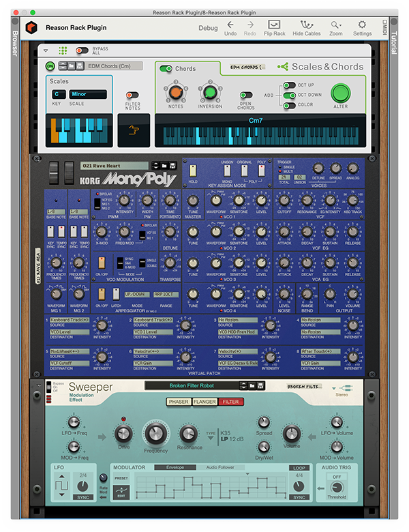Image resolution: width=409 pixels, height=532 pixels.
Task: Toggle Arpeggiator Latch switch
Action: (x=116, y=294)
